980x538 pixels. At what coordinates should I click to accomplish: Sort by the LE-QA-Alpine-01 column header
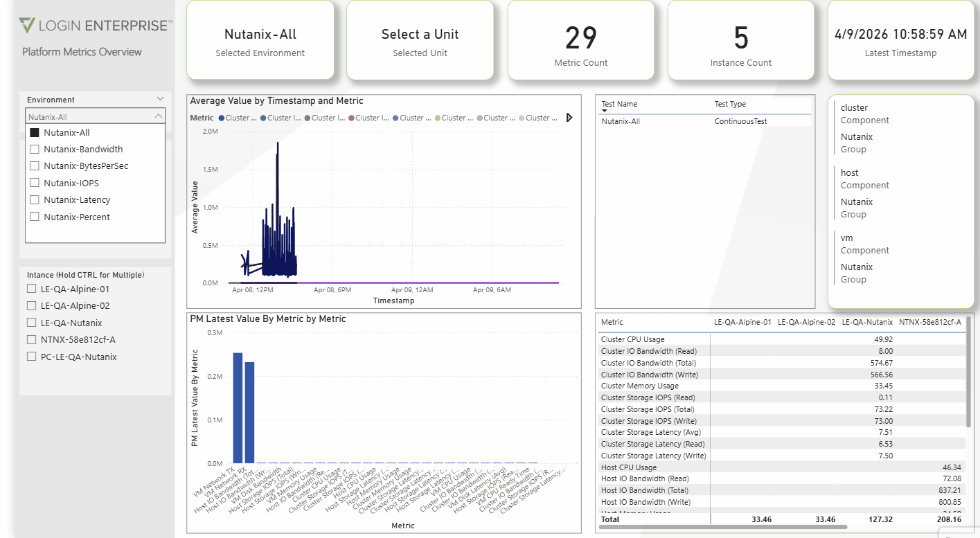tap(742, 322)
